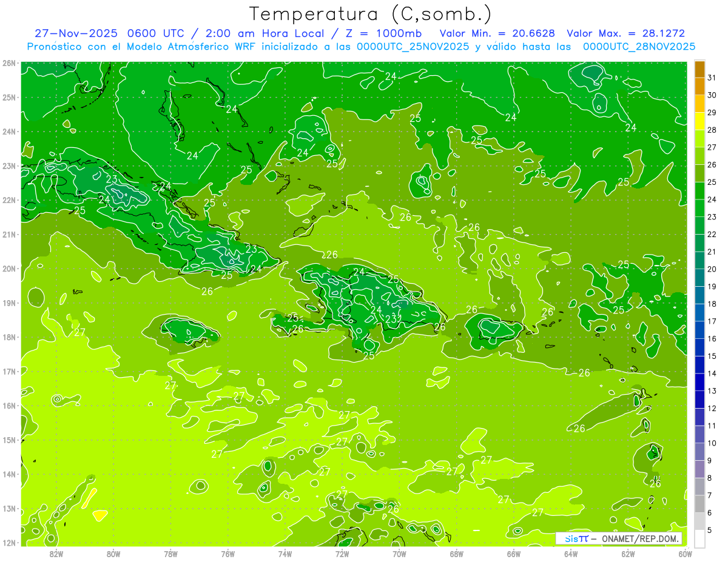Image resolution: width=728 pixels, height=562 pixels.
Task: Click the 68W longitude axis label
Action: tap(457, 554)
